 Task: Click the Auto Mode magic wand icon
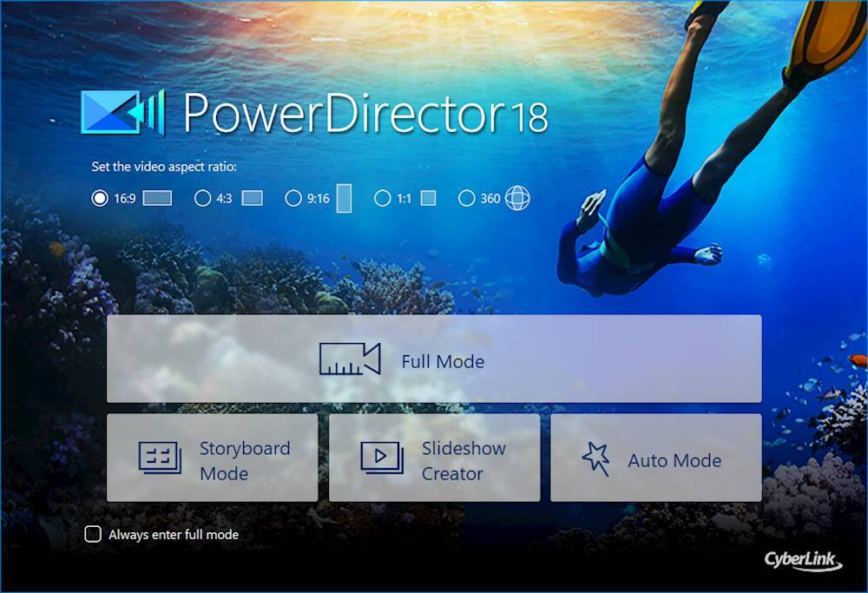[x=596, y=458]
